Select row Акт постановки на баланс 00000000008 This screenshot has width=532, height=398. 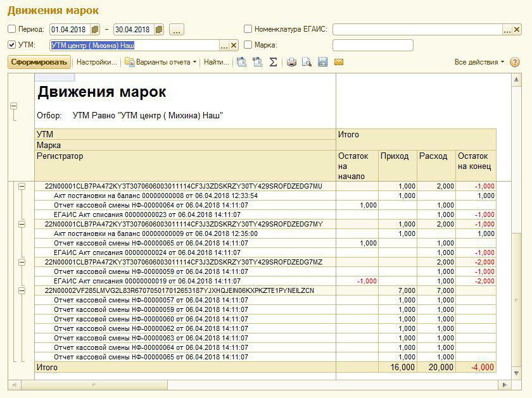pyautogui.click(x=265, y=196)
